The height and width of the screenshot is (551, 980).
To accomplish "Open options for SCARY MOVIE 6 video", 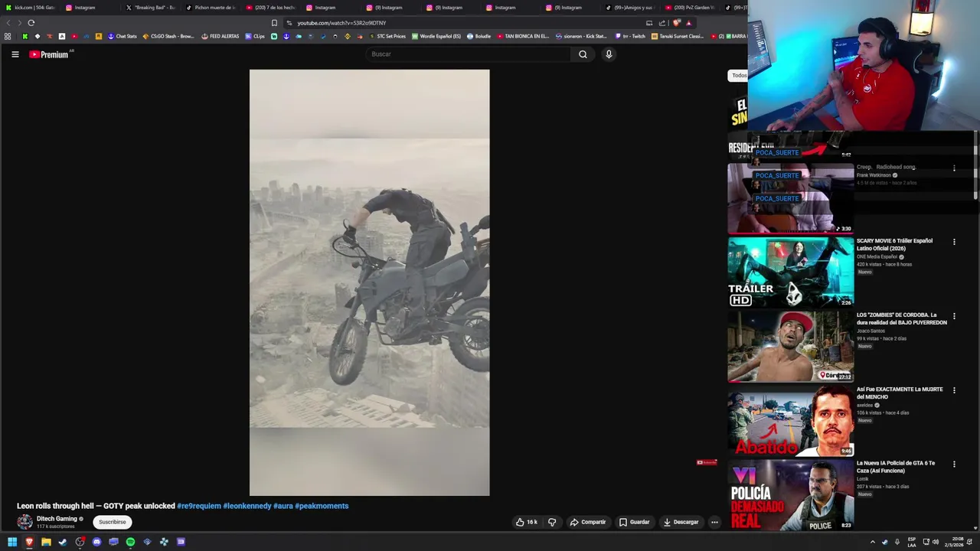I will tap(954, 242).
